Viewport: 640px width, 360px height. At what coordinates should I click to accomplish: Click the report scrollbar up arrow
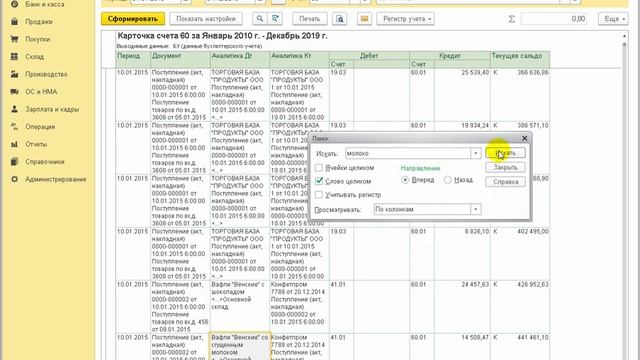(x=624, y=36)
